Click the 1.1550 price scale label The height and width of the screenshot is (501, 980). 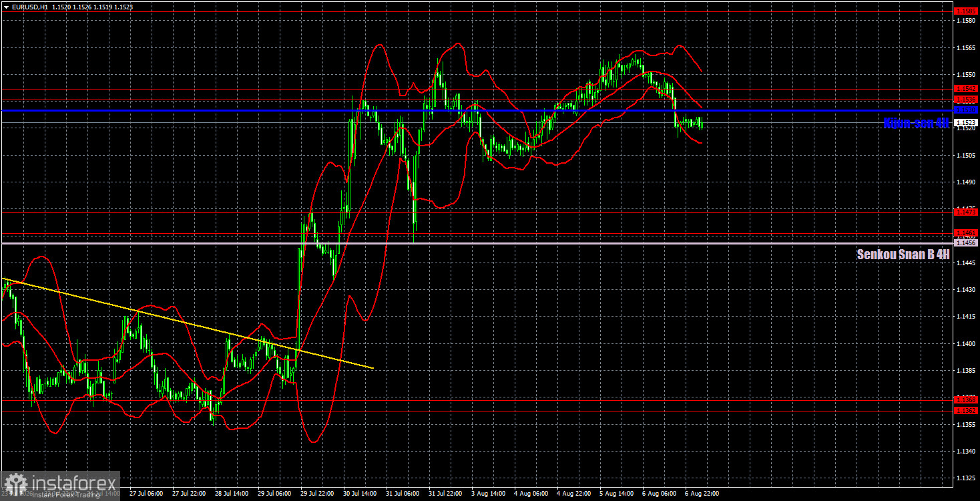[966, 74]
